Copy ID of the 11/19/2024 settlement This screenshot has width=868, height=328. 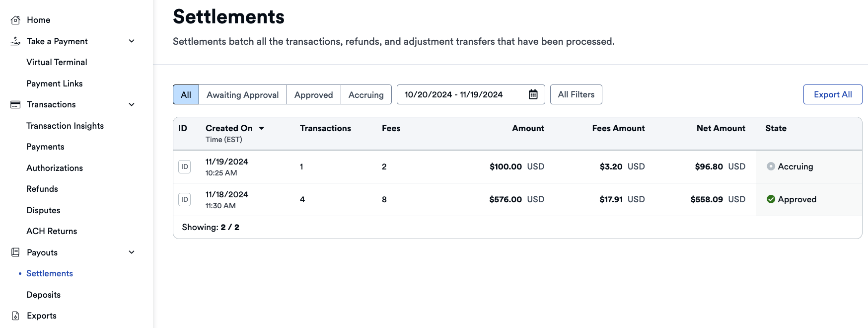tap(184, 167)
